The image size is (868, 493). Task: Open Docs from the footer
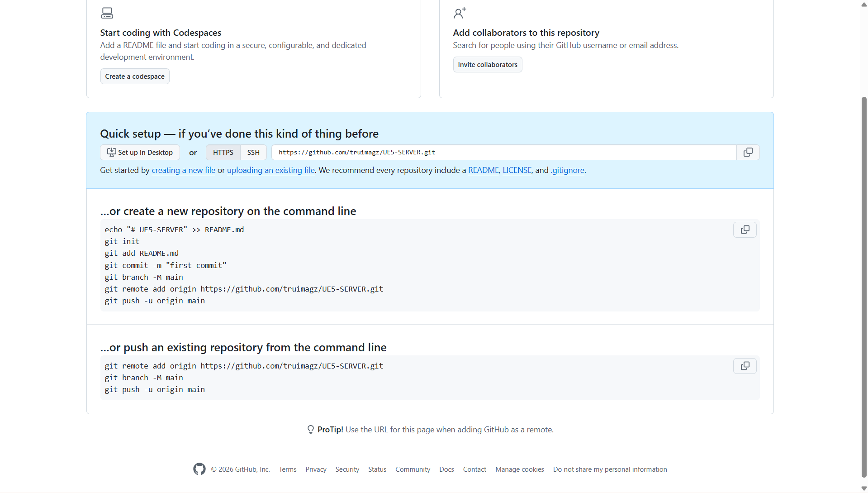446,469
